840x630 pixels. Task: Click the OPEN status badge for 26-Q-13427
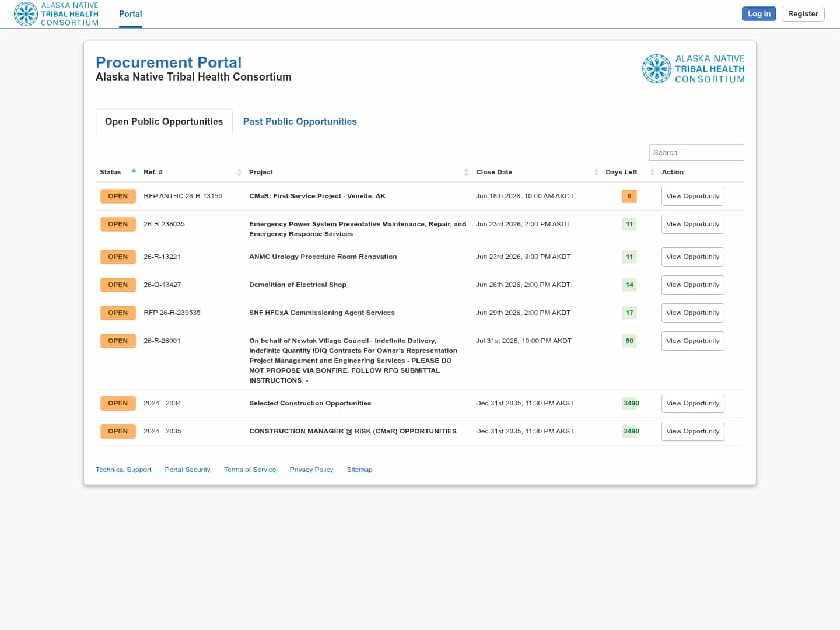[x=118, y=285]
